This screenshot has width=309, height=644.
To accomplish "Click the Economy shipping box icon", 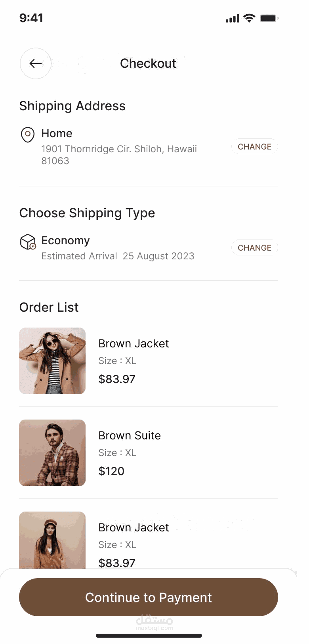I will coord(28,241).
